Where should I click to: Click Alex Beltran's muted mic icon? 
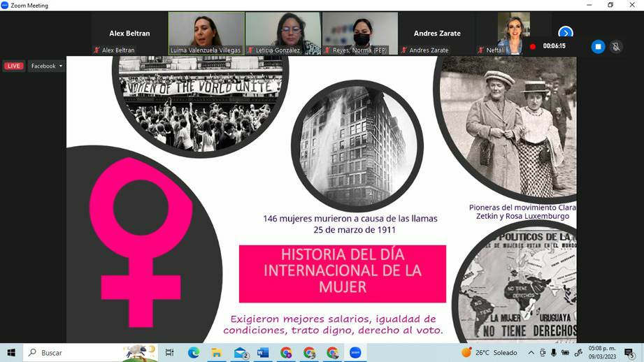[x=97, y=50]
